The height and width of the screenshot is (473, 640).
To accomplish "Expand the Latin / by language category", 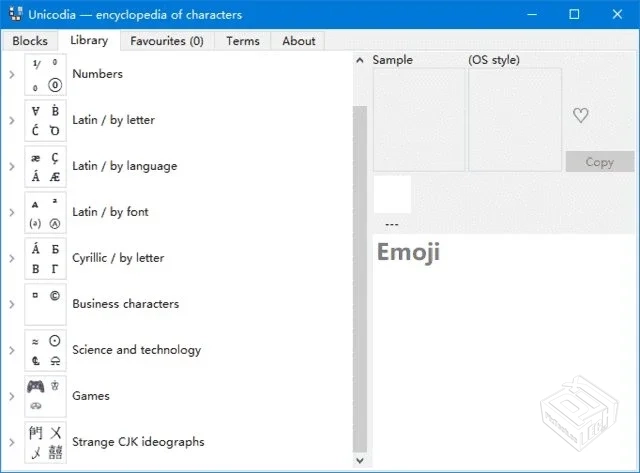I will coord(12,167).
